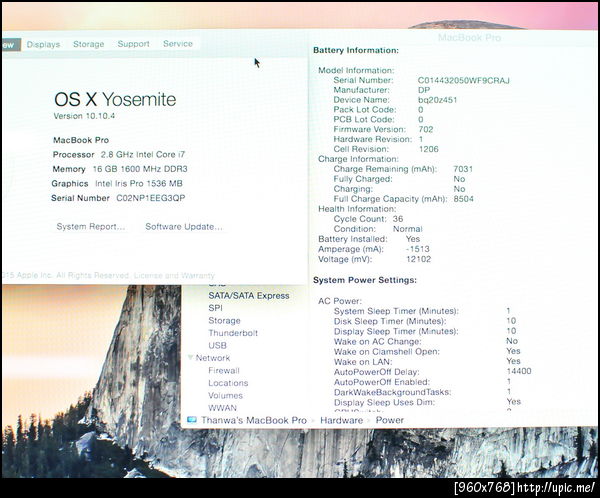Click the Charge Remaining value 7031
This screenshot has height=498, width=600.
pyautogui.click(x=463, y=169)
